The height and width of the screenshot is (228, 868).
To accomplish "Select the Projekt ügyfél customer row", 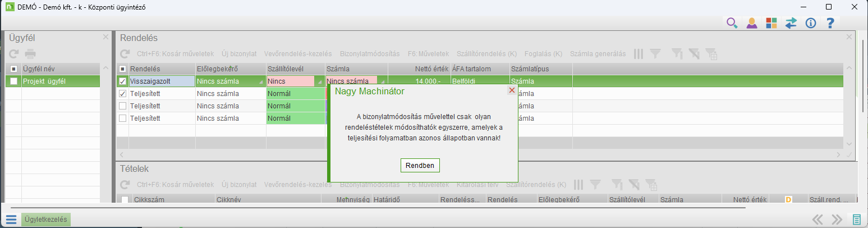I will coord(53,81).
